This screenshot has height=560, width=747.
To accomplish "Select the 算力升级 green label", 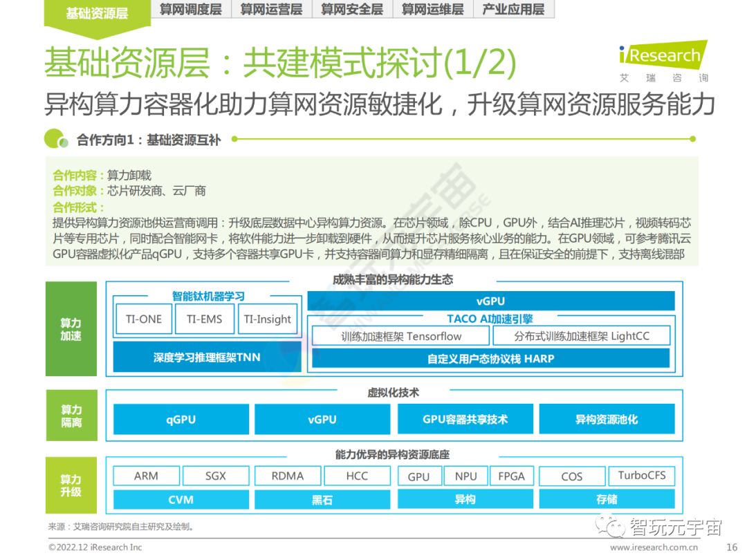I will (x=71, y=485).
